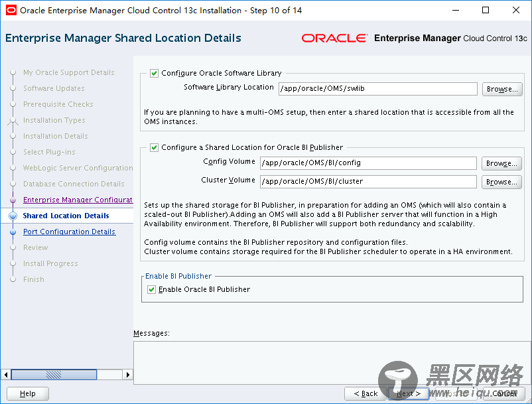This screenshot has height=404, width=532.
Task: Select the My Oracle Support Details step
Action: point(68,72)
